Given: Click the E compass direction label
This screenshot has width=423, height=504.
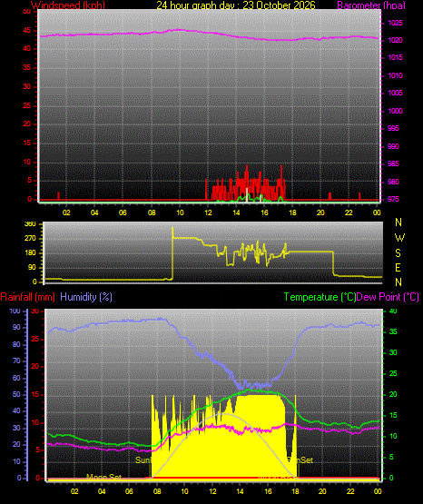Looking at the screenshot, I should (398, 267).
